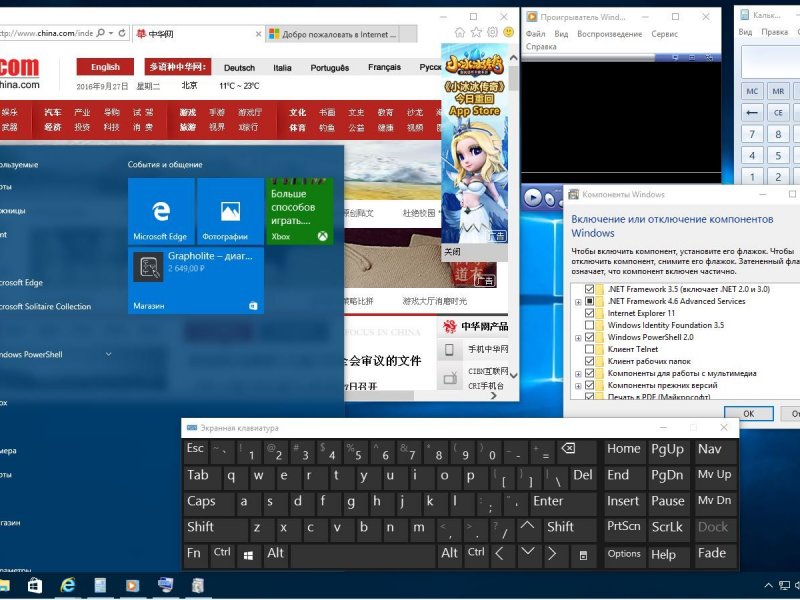The width and height of the screenshot is (800, 600).
Task: Open the Store icon on the taskbar
Action: pos(35,585)
